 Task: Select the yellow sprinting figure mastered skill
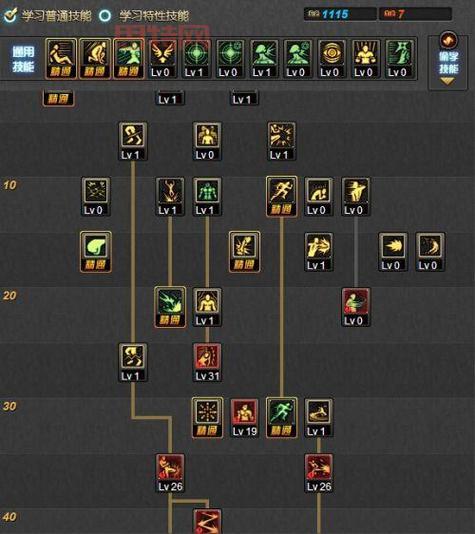(x=281, y=197)
